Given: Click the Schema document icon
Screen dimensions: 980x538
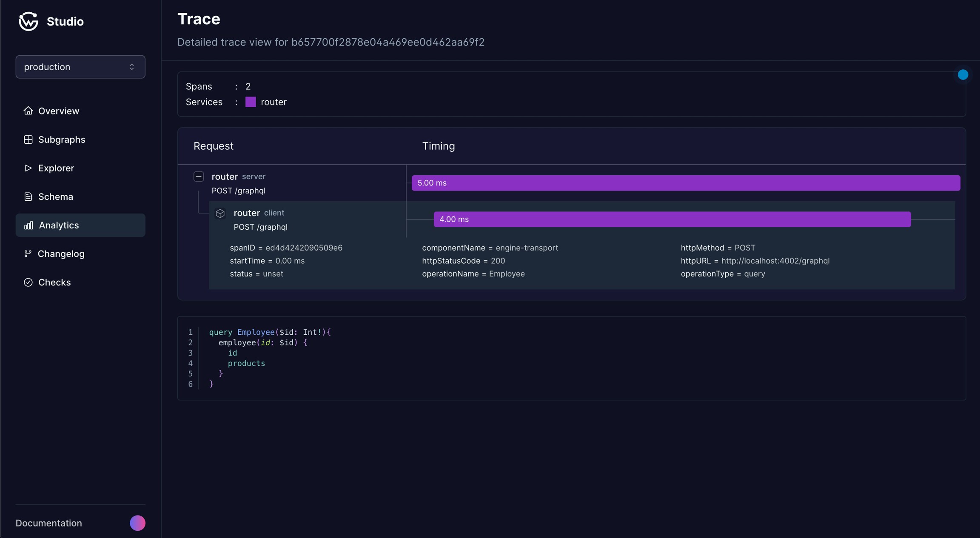Looking at the screenshot, I should pyautogui.click(x=28, y=196).
